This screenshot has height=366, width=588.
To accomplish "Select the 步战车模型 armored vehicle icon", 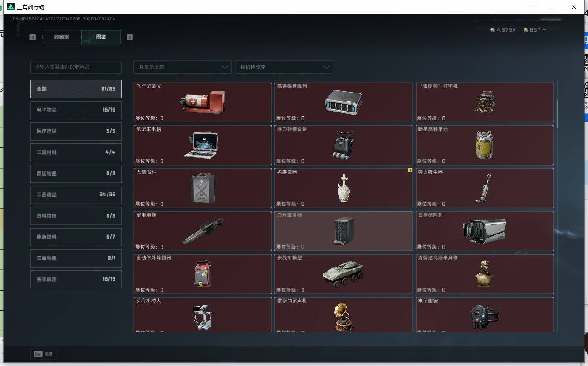I will (x=343, y=273).
